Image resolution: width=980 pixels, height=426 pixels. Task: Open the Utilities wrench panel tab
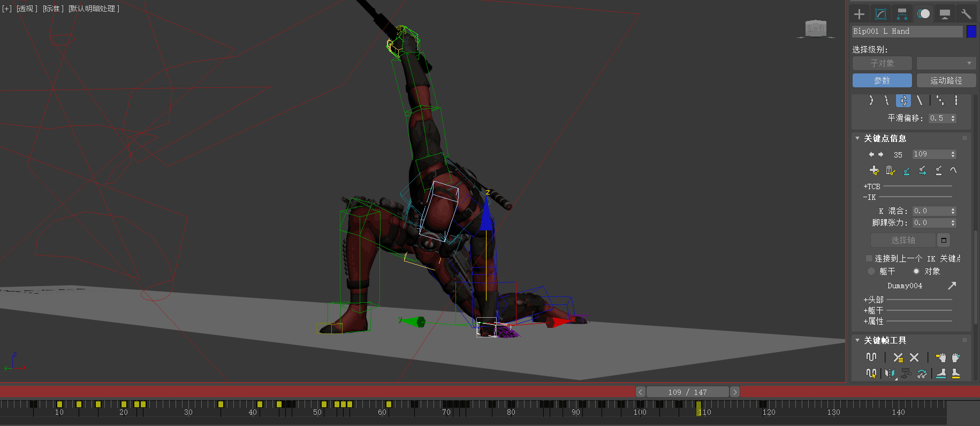(966, 14)
